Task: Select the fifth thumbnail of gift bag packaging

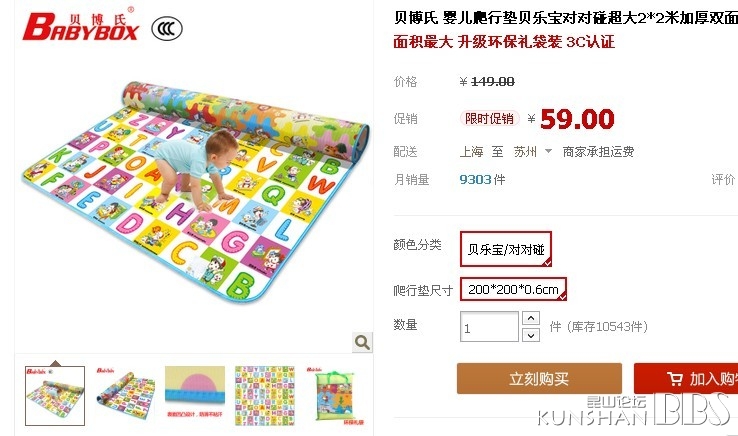Action: (335, 396)
